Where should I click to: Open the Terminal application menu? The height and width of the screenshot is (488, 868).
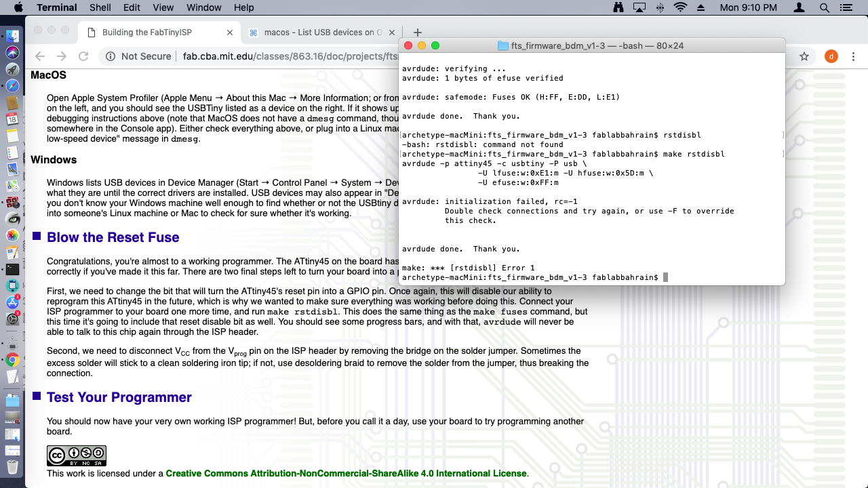56,7
